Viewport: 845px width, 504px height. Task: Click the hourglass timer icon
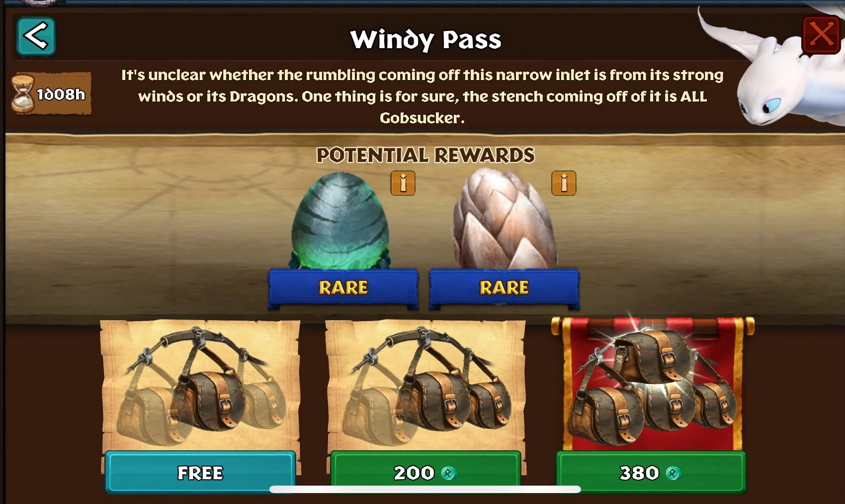(23, 93)
